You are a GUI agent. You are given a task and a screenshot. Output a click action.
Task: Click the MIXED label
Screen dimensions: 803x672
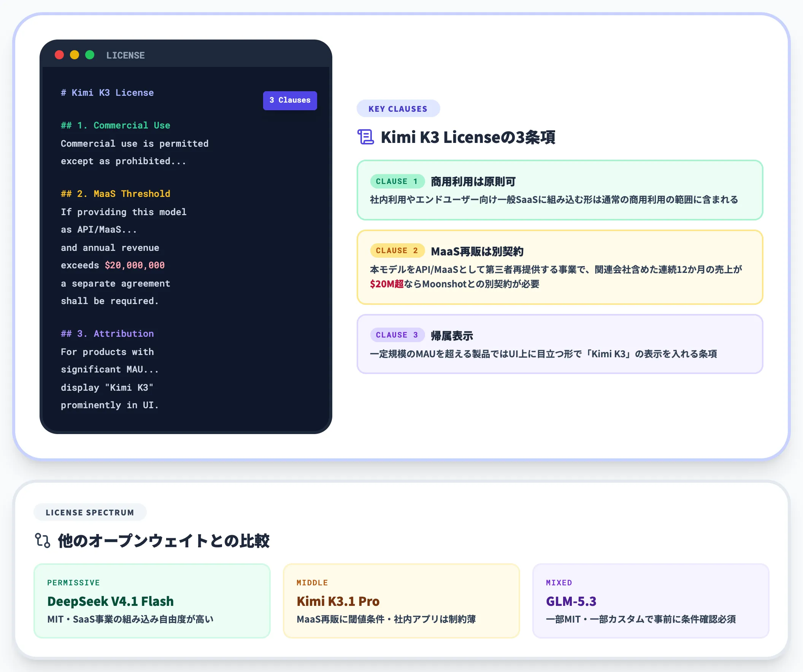pyautogui.click(x=559, y=583)
